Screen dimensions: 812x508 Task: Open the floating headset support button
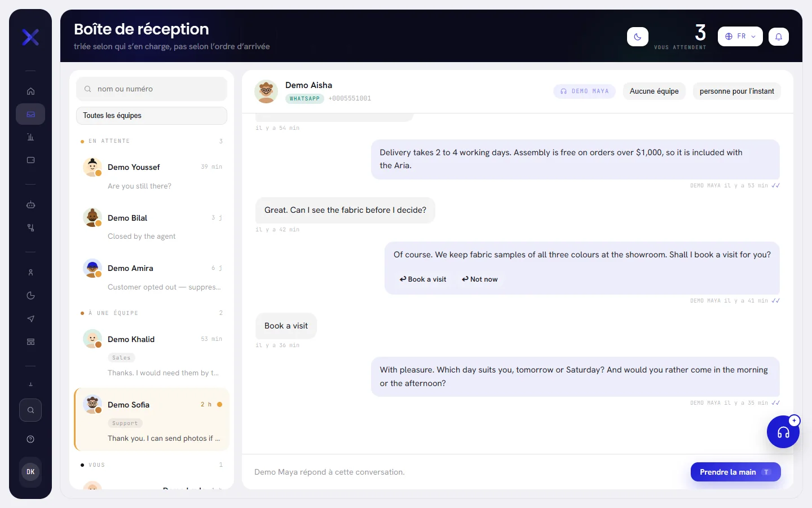point(783,432)
